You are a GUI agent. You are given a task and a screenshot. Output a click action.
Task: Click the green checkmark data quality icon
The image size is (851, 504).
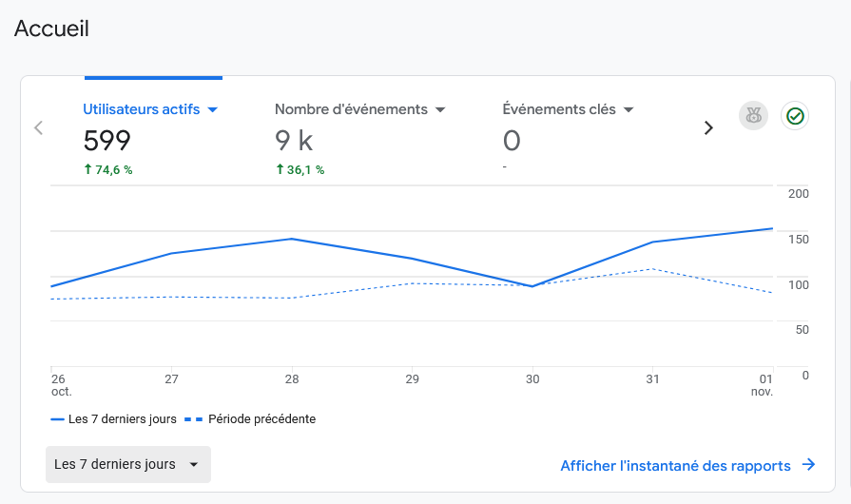pyautogui.click(x=795, y=116)
